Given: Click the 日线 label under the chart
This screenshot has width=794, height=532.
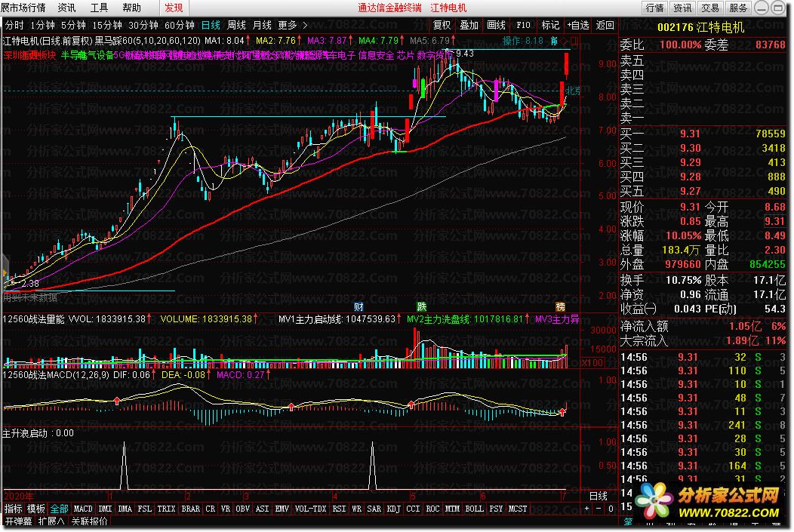Looking at the screenshot, I should coord(598,496).
